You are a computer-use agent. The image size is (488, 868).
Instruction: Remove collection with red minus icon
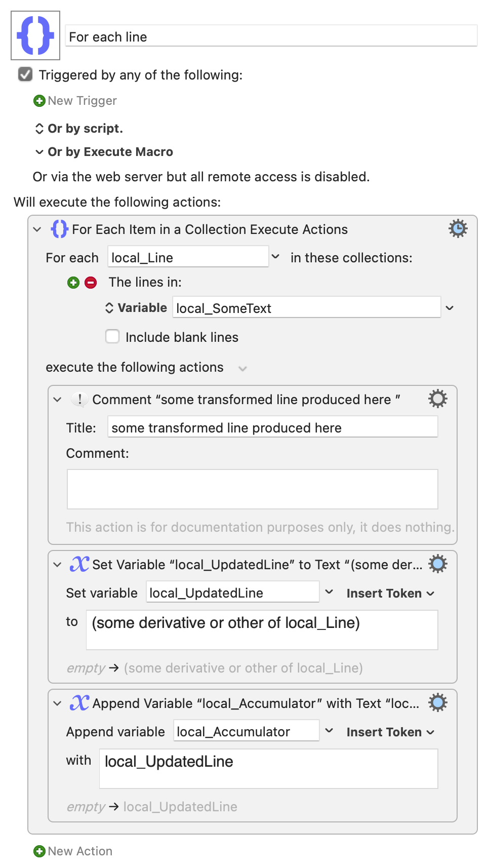[91, 283]
